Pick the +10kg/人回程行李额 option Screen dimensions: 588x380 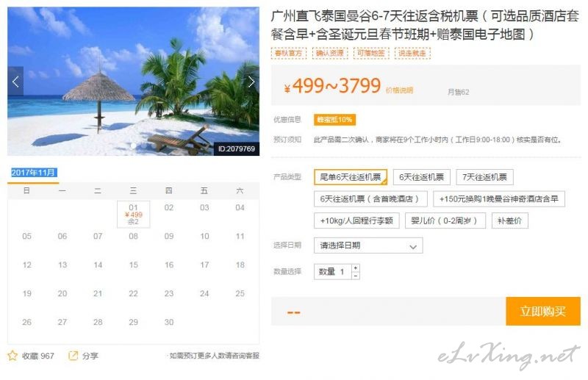356,221
